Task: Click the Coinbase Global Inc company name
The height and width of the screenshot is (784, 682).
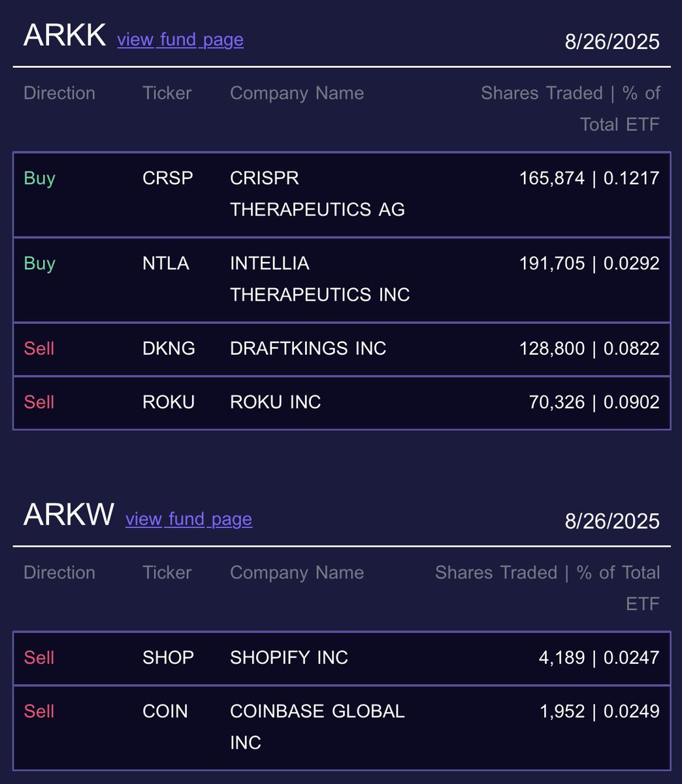Action: [x=317, y=726]
